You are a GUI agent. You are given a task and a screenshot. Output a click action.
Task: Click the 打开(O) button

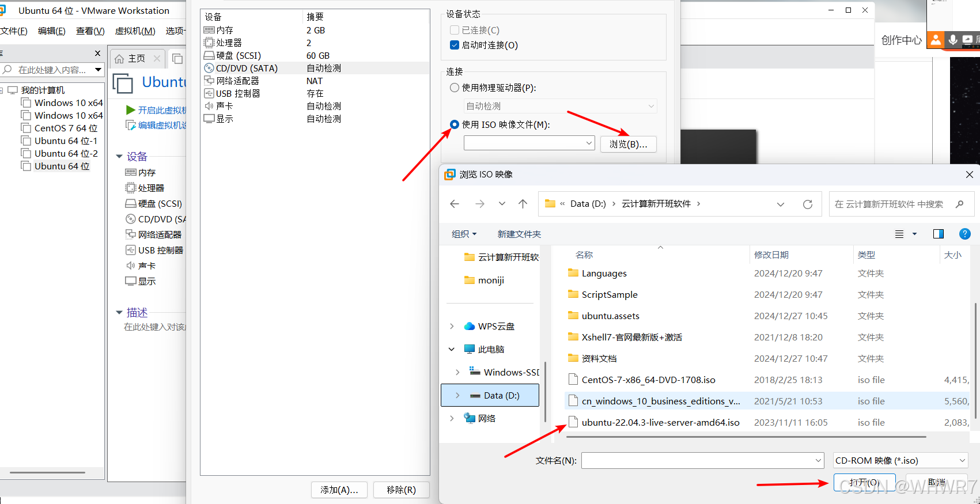(x=864, y=482)
